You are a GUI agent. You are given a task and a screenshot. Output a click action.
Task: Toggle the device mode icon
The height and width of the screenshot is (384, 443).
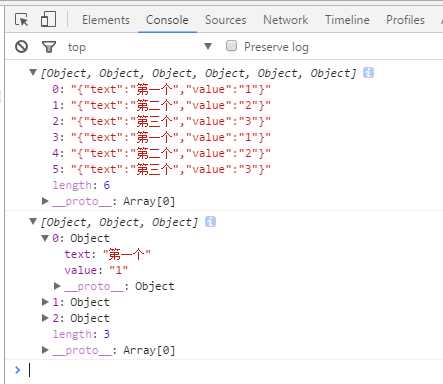point(49,19)
